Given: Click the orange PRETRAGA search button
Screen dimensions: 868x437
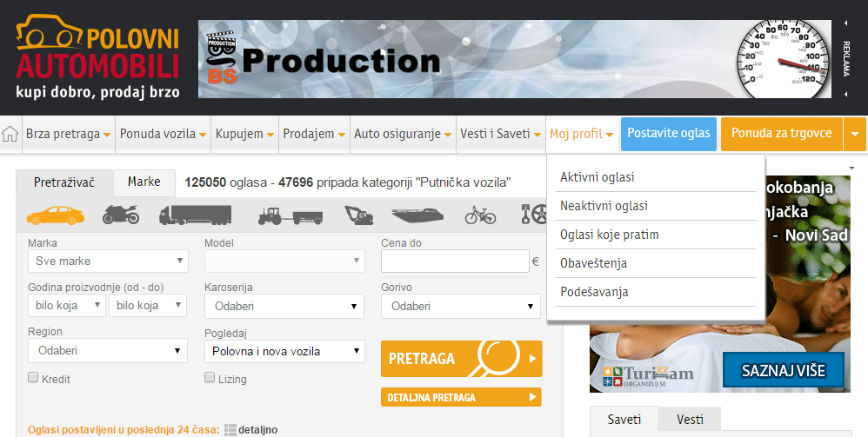Looking at the screenshot, I should 462,359.
